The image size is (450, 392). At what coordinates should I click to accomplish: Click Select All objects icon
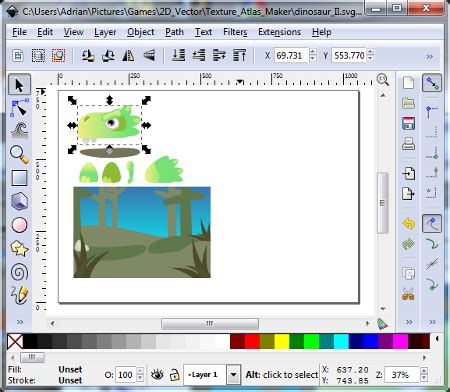click(18, 56)
